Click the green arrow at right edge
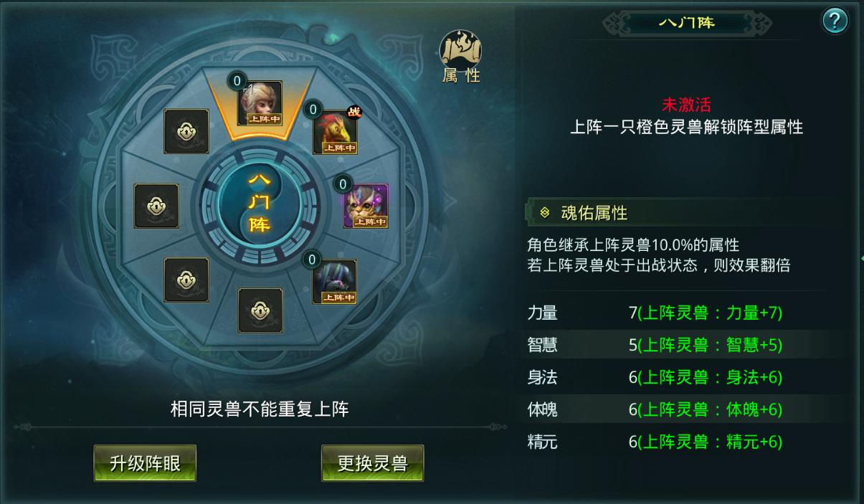 [861, 258]
